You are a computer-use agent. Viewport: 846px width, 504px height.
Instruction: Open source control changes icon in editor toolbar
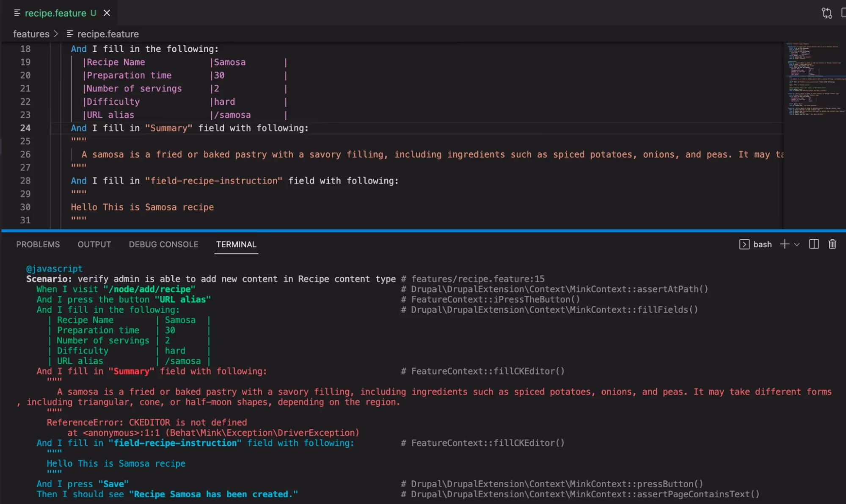827,13
